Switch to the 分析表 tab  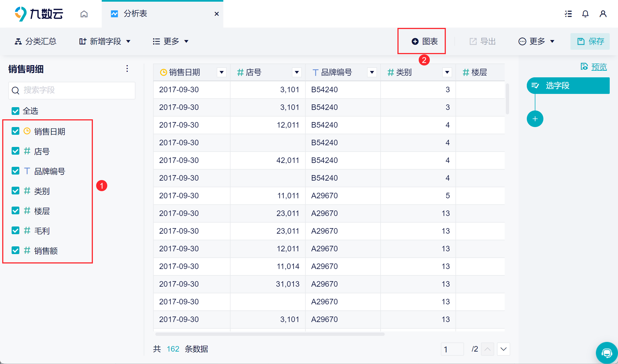(135, 14)
